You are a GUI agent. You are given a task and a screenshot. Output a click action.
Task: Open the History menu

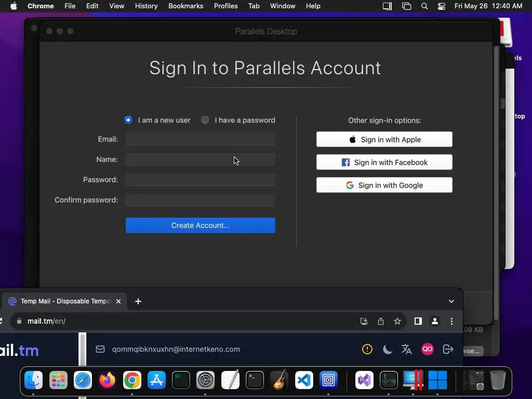[146, 6]
